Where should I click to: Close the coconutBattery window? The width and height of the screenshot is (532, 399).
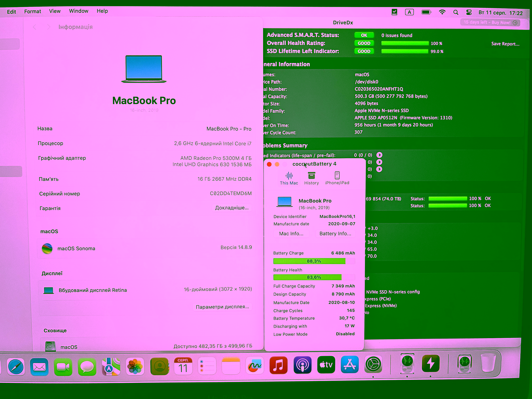click(269, 164)
